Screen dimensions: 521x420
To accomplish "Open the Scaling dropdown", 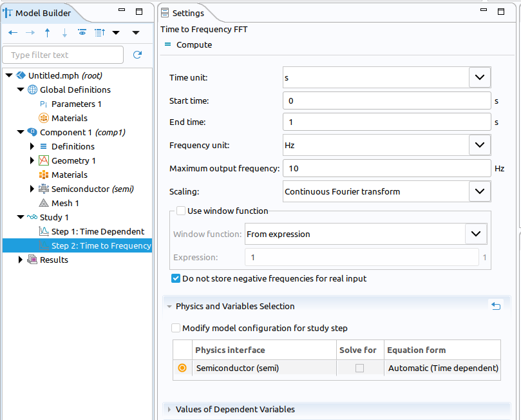I will click(480, 191).
